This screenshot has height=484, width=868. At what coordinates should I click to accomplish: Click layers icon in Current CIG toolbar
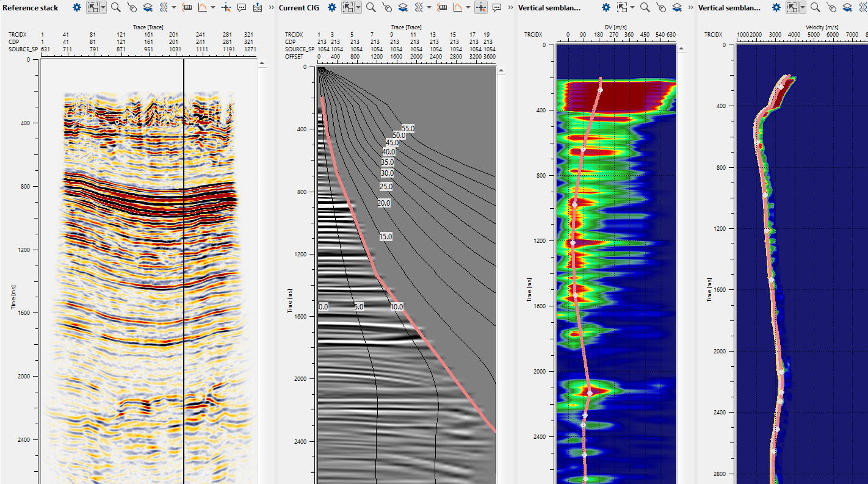[403, 8]
